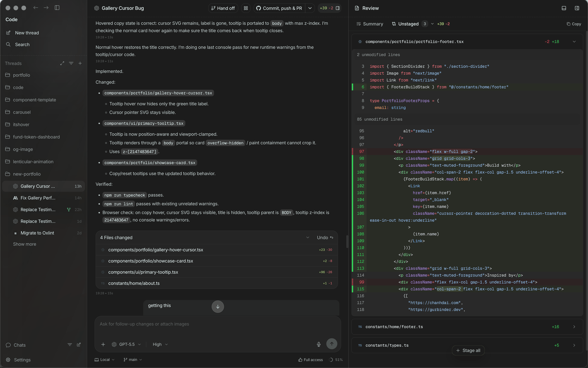Toggle the left sidebar panel icon
588x368 pixels.
click(x=57, y=8)
